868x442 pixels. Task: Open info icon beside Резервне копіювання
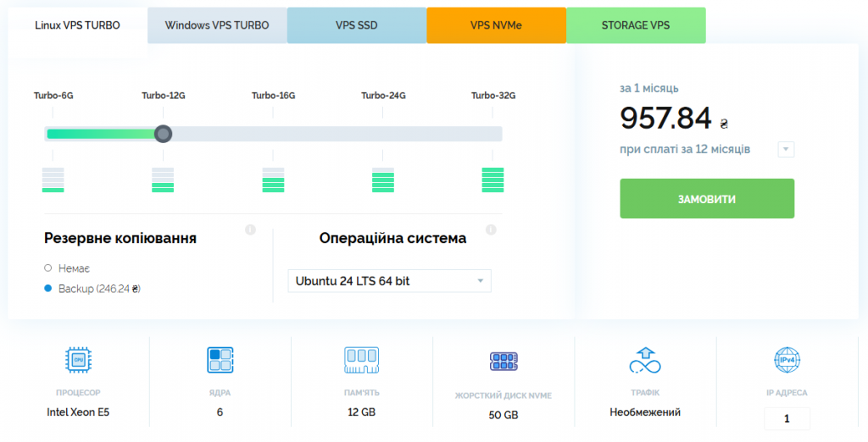point(250,229)
